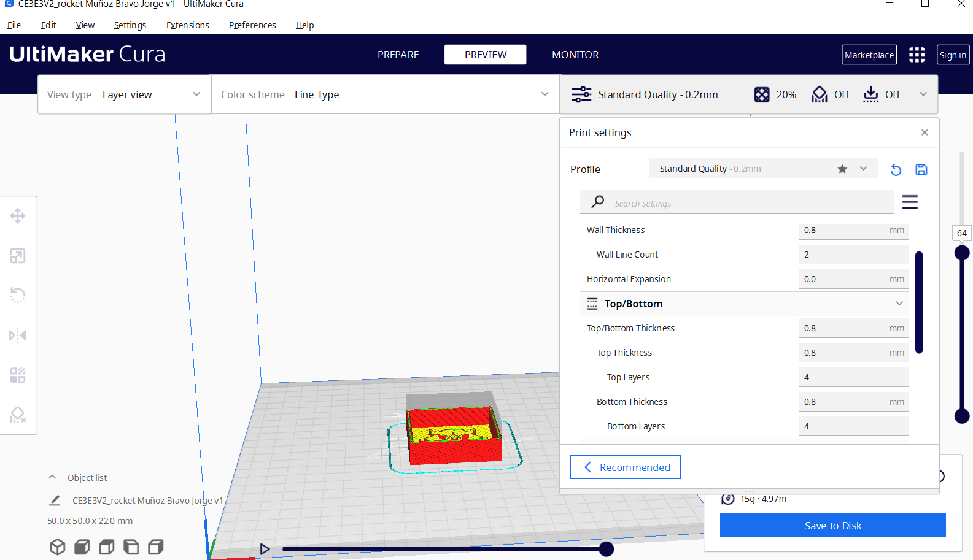
Task: Switch to the MONITOR stage
Action: (x=575, y=55)
